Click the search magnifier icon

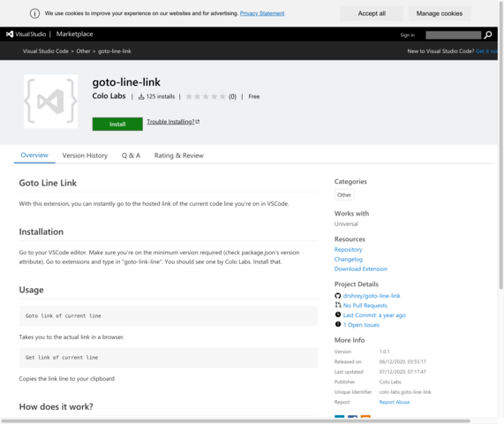coord(487,34)
